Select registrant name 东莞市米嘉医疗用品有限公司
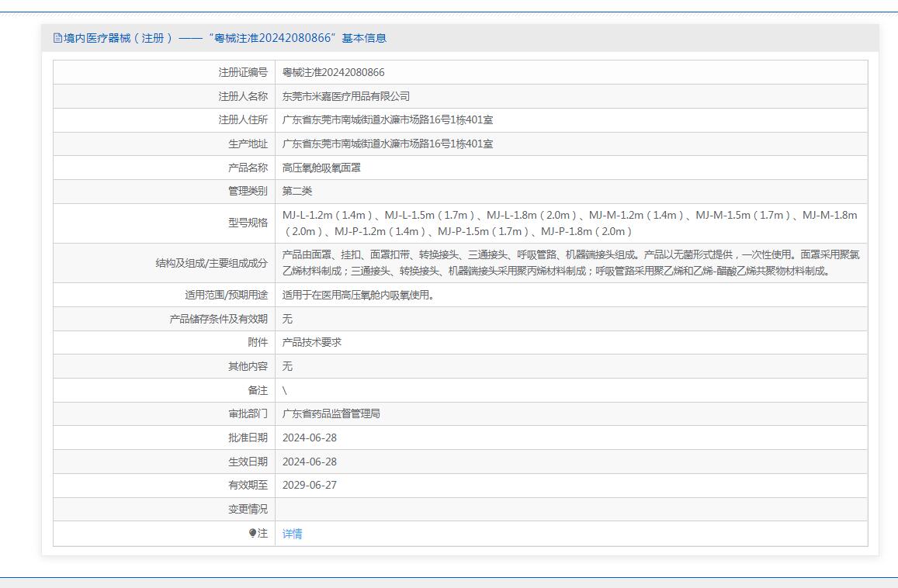This screenshot has height=588, width=898. 346,96
